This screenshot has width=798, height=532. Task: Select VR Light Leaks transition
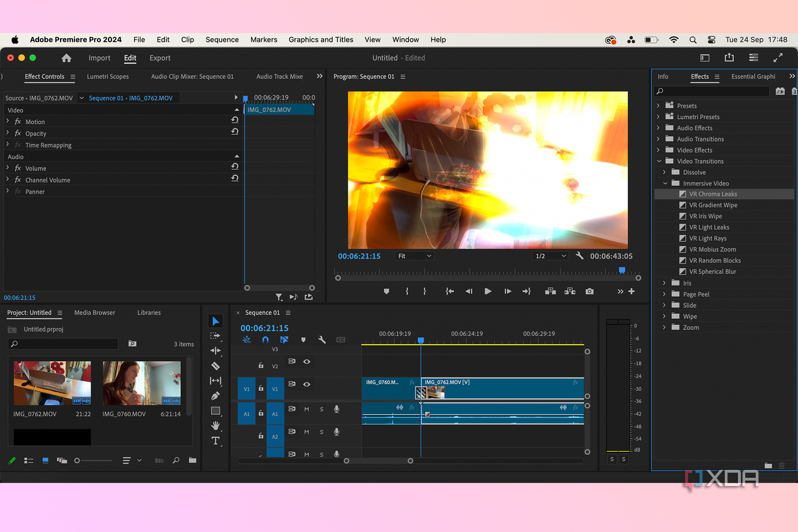click(x=709, y=228)
